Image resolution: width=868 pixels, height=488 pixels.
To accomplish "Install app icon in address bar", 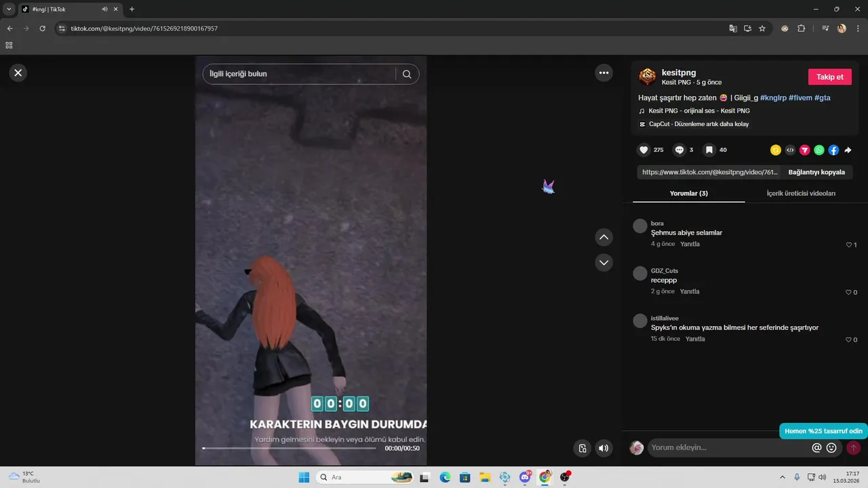I will pyautogui.click(x=748, y=28).
